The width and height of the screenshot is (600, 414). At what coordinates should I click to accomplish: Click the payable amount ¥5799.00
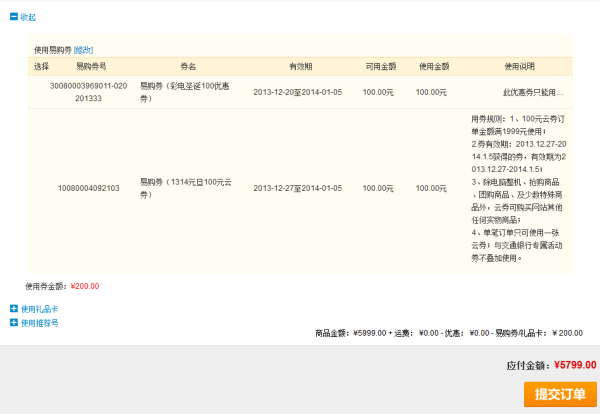[x=575, y=365]
